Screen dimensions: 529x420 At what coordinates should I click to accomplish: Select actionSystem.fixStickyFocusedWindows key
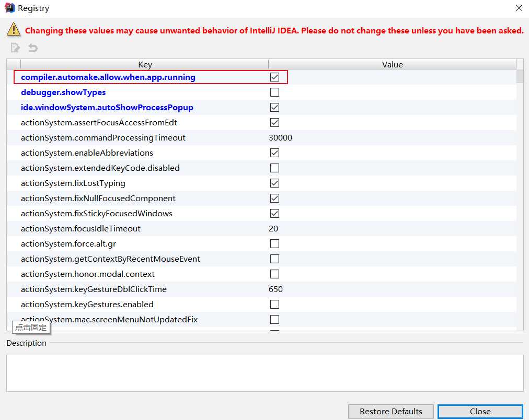pyautogui.click(x=97, y=214)
